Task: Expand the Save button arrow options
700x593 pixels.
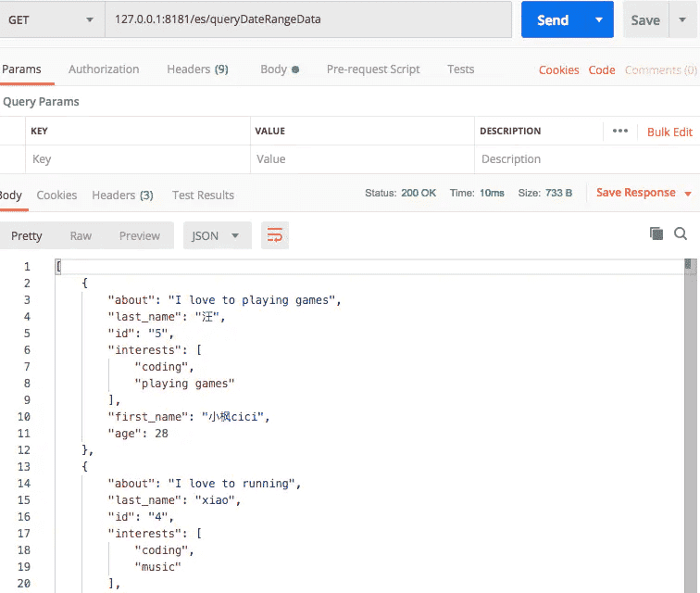Action: [682, 19]
